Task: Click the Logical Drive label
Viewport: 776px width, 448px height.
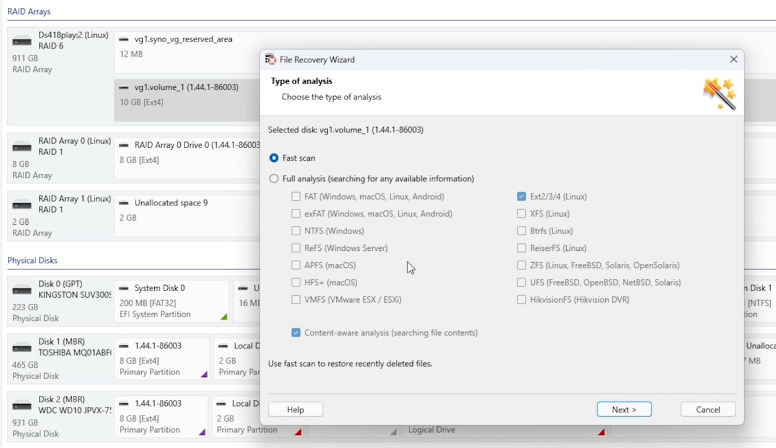Action: [432, 430]
